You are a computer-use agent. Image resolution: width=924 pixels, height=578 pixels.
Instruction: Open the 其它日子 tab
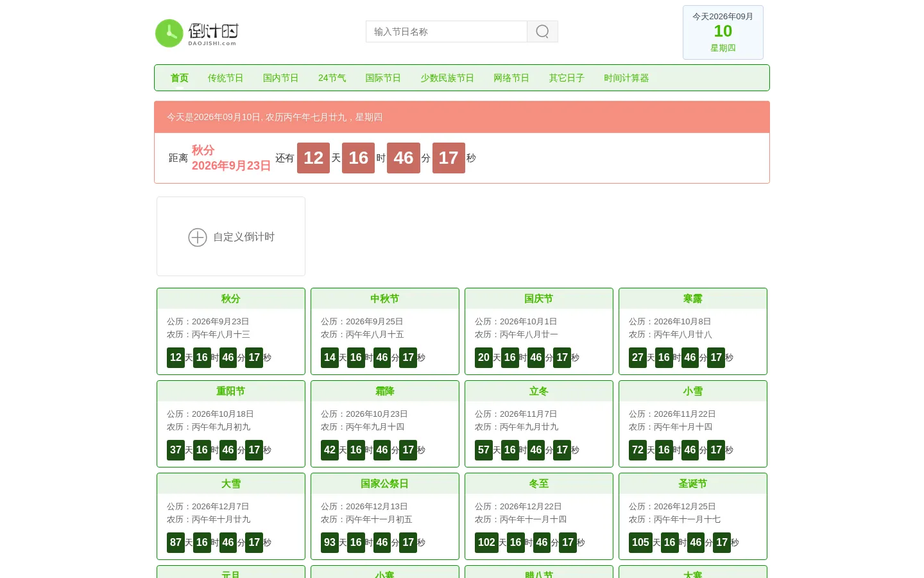pyautogui.click(x=567, y=78)
